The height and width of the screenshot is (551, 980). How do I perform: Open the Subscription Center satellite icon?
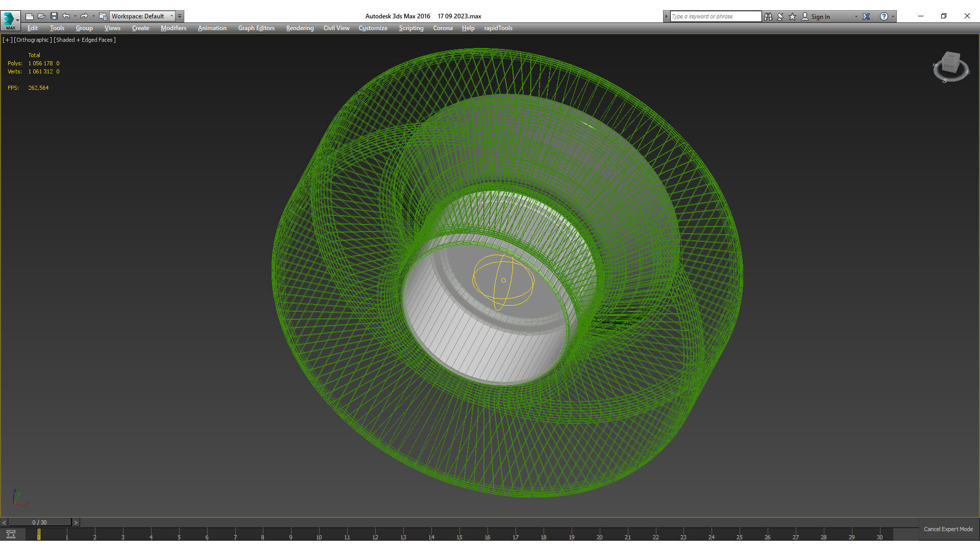(x=780, y=16)
